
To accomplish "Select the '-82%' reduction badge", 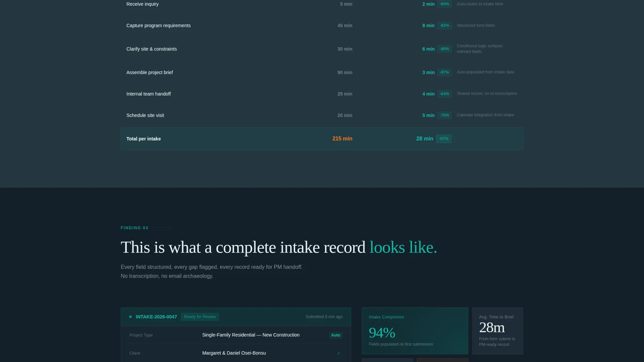I will pos(444,25).
